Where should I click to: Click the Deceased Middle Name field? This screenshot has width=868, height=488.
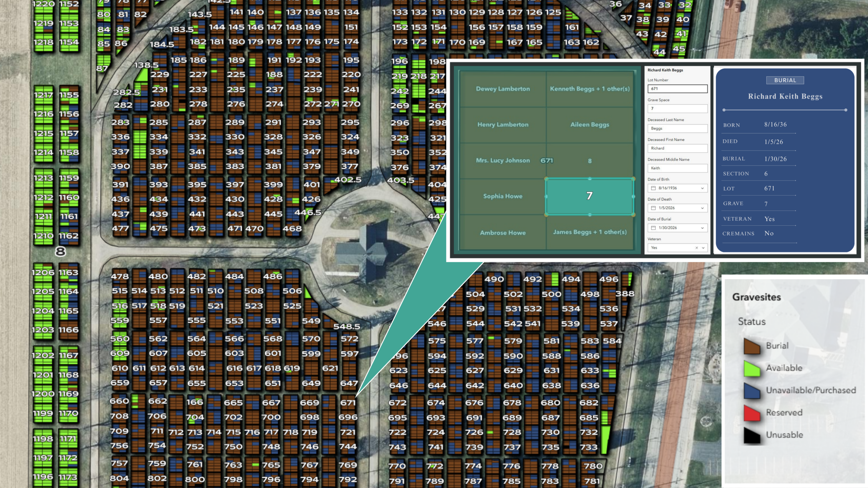(x=677, y=168)
